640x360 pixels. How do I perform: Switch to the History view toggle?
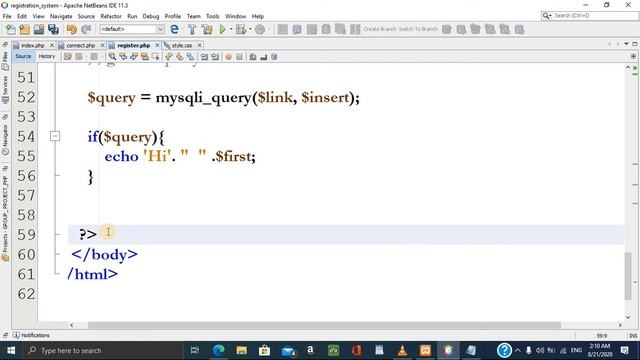[47, 56]
